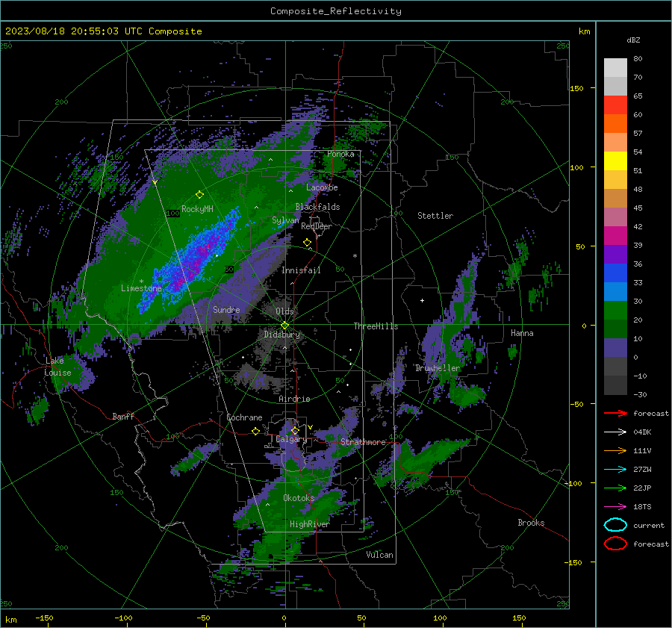Select the orange 57-60 dBZ color swatch
The height and width of the screenshot is (628, 672).
pyautogui.click(x=615, y=124)
